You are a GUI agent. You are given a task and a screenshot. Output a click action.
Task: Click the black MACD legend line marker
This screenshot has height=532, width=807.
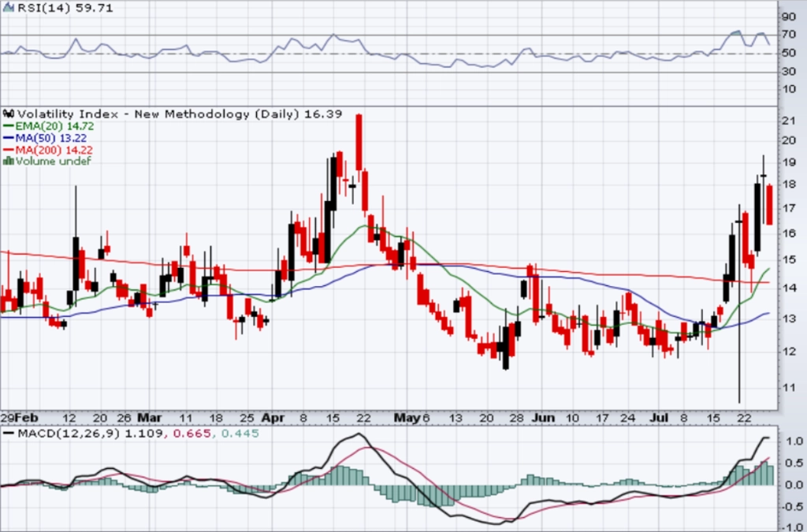(8, 433)
